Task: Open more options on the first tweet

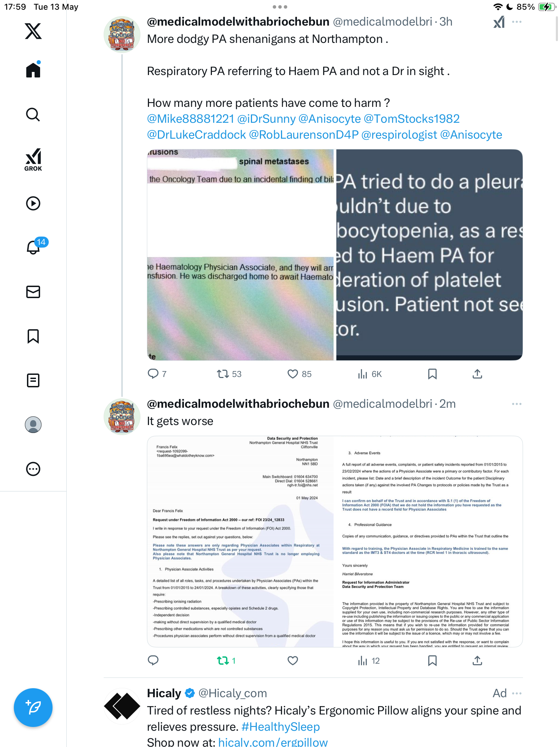Action: [516, 22]
